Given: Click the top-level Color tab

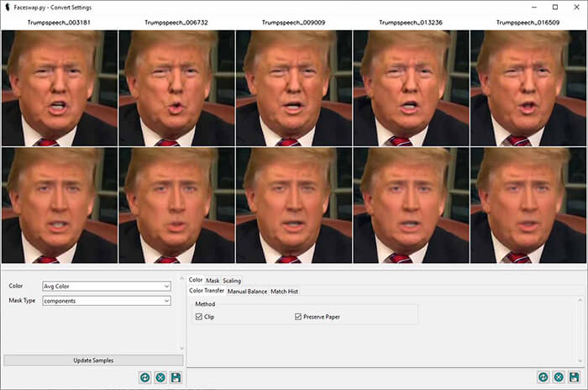Looking at the screenshot, I should pyautogui.click(x=196, y=280).
